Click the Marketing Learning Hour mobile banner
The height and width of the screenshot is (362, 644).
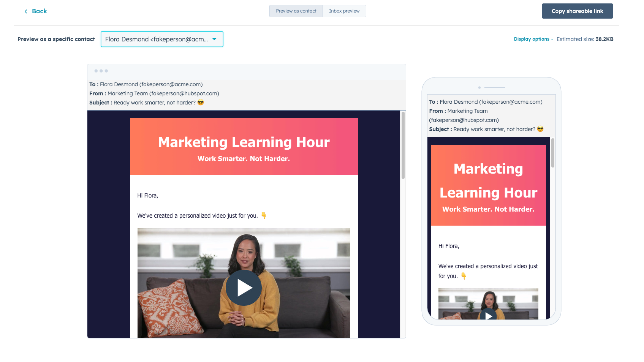pyautogui.click(x=488, y=185)
